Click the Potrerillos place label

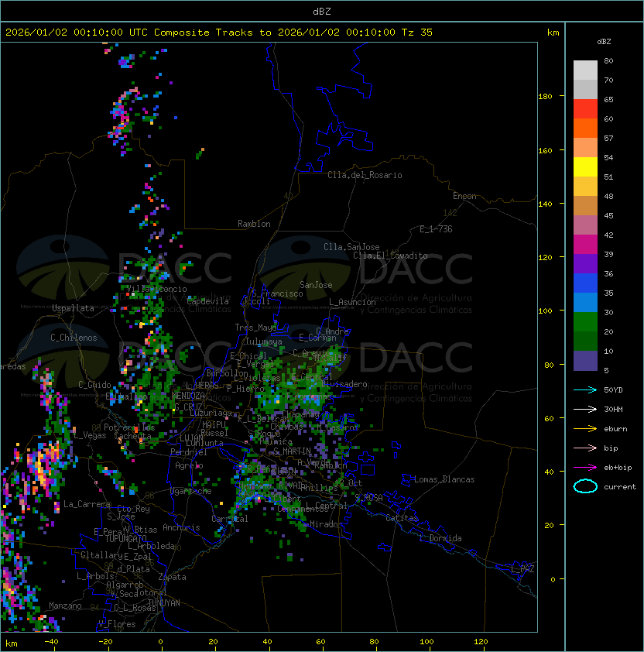129,427
